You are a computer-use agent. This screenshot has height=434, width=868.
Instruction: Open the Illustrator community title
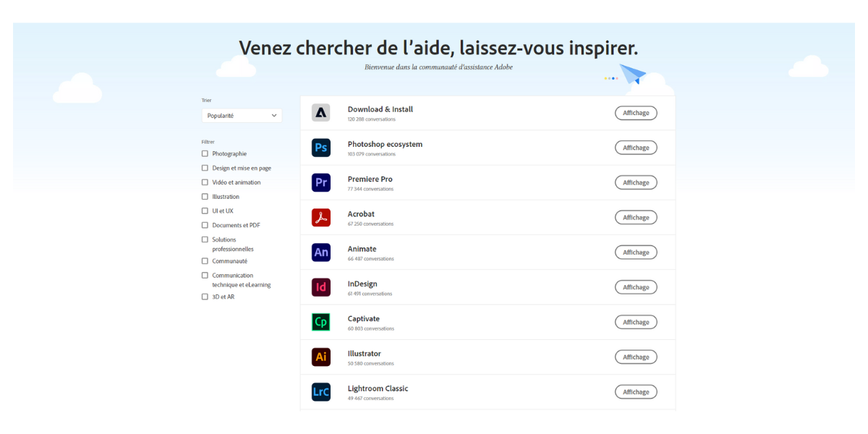[x=365, y=354]
